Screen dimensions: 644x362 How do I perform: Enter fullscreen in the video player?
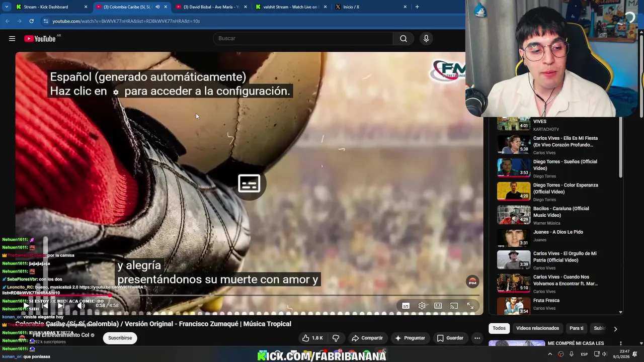pos(470,306)
